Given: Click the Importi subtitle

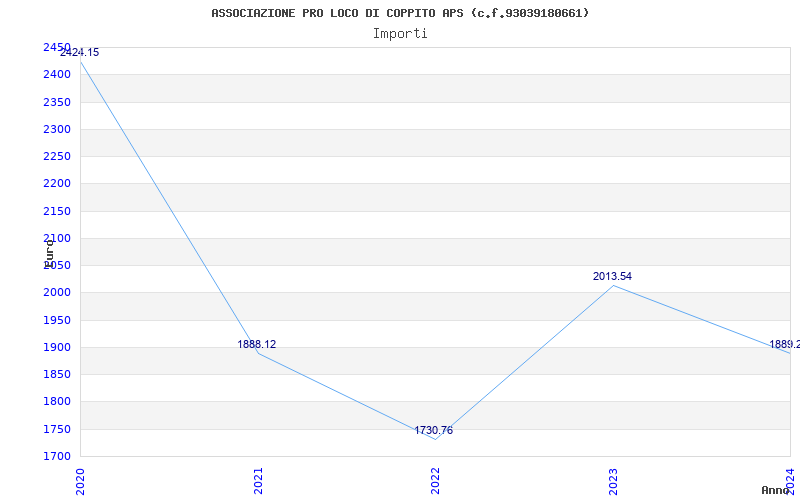Looking at the screenshot, I should pyautogui.click(x=400, y=34).
